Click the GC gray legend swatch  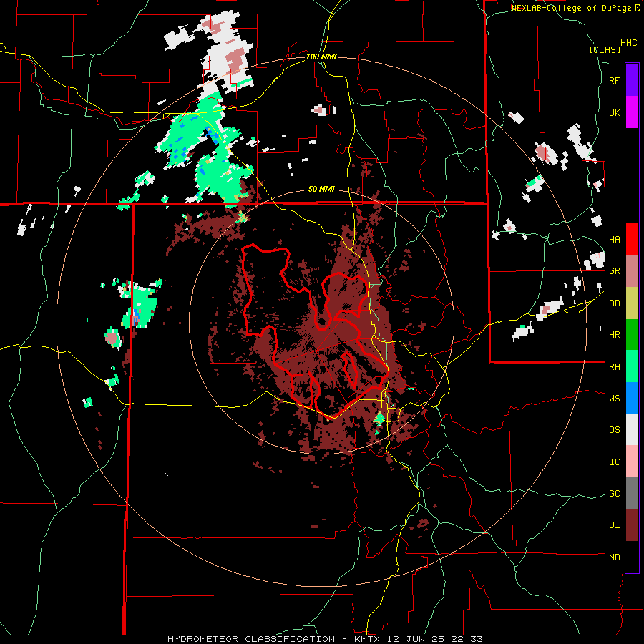632,493
